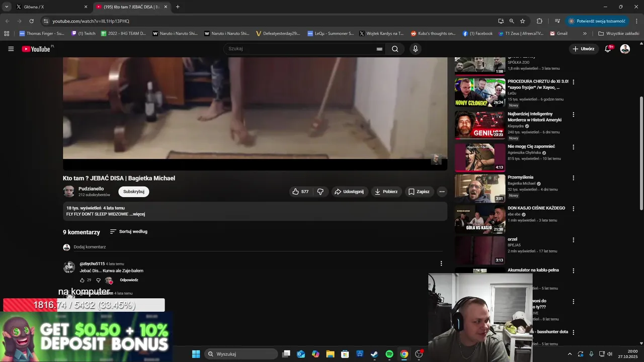Open the Pudzianello channel name link

click(x=91, y=189)
